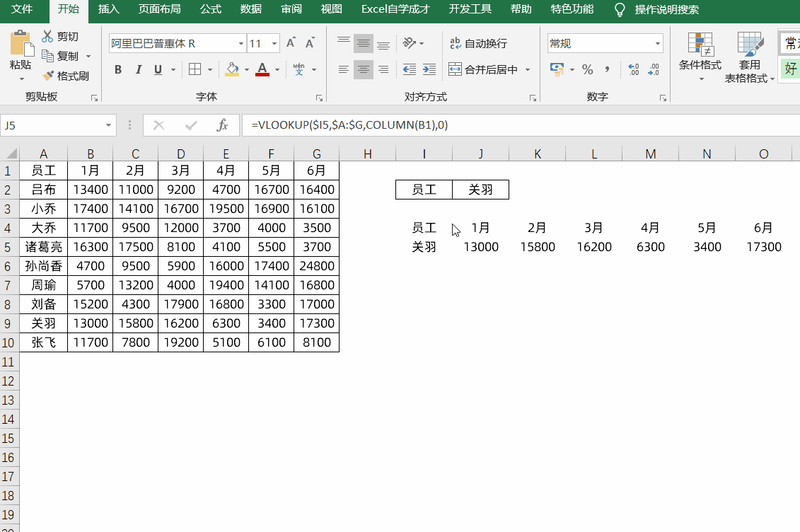Decrease font size with small A

(x=310, y=43)
